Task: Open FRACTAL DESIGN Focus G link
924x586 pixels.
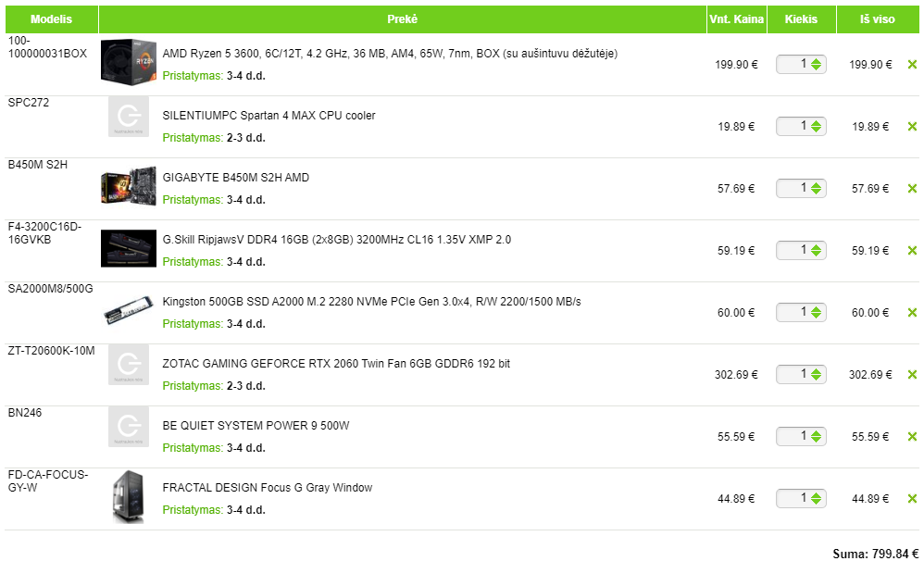Action: [268, 488]
